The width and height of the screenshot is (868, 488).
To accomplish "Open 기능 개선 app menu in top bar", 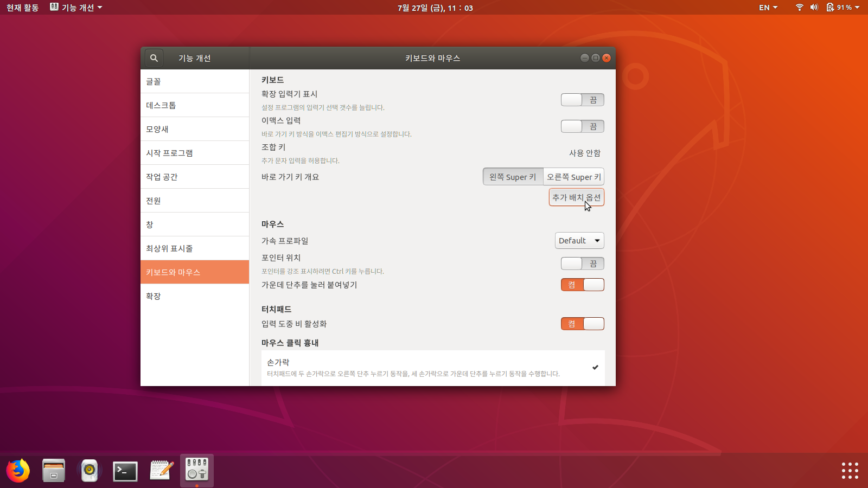I will pos(76,8).
